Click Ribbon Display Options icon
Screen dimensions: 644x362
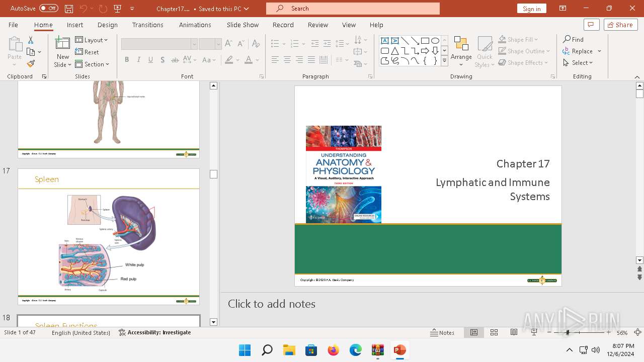click(562, 9)
